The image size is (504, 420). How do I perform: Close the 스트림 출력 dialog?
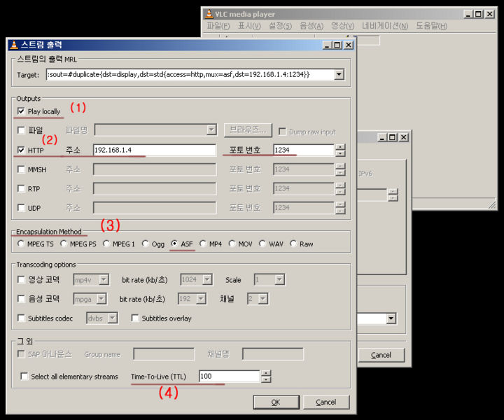(x=349, y=45)
